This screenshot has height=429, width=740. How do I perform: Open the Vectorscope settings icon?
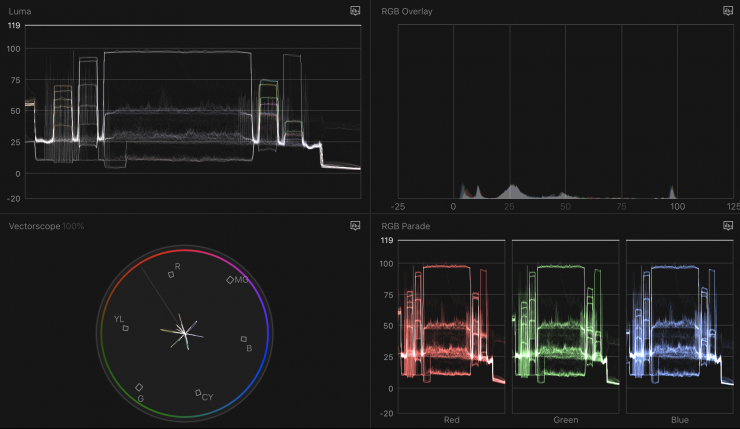click(355, 226)
